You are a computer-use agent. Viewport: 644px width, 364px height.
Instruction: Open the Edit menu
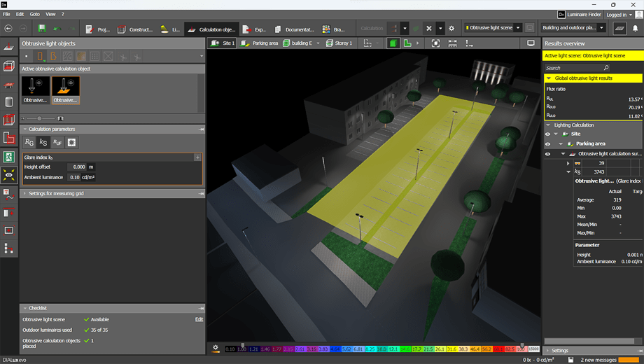pos(20,14)
